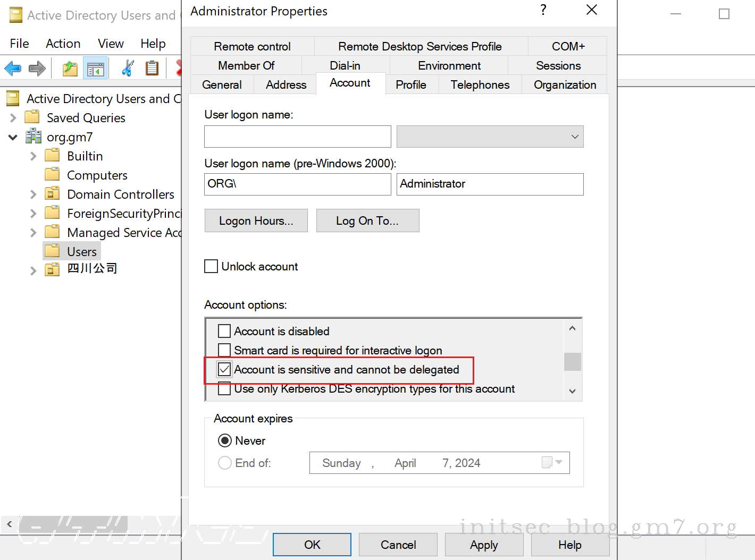Click the dialog's question mark help icon
Viewport: 755px width, 560px height.
pyautogui.click(x=543, y=11)
